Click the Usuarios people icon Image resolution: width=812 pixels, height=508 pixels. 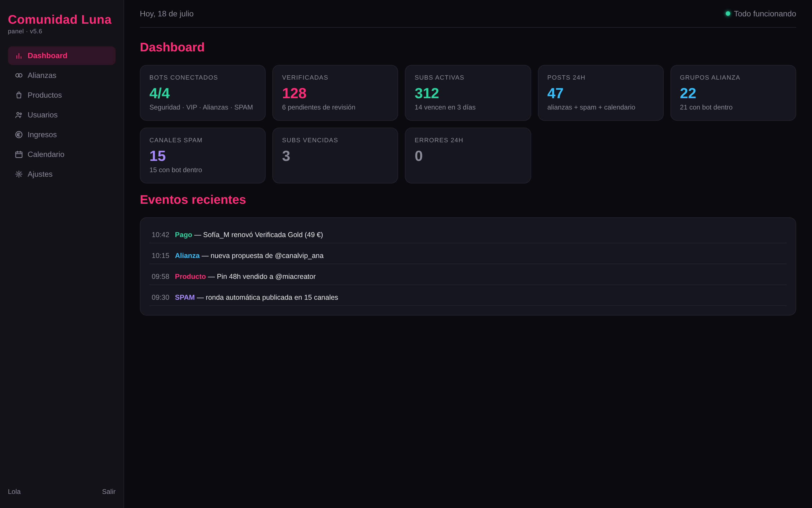point(19,115)
